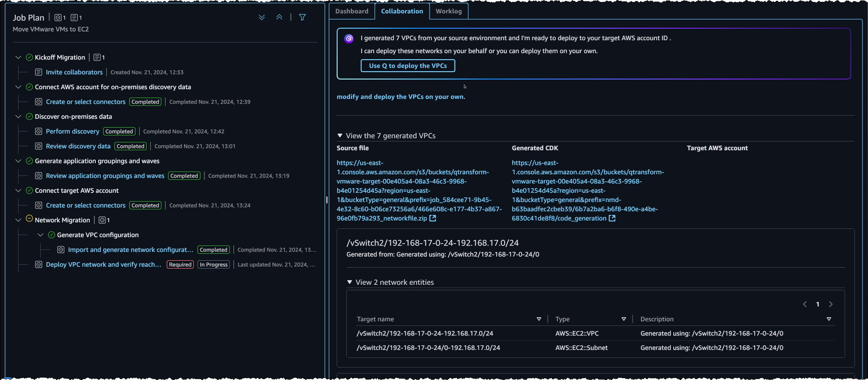Collapse the Kickoff Migration tree node

coord(18,57)
